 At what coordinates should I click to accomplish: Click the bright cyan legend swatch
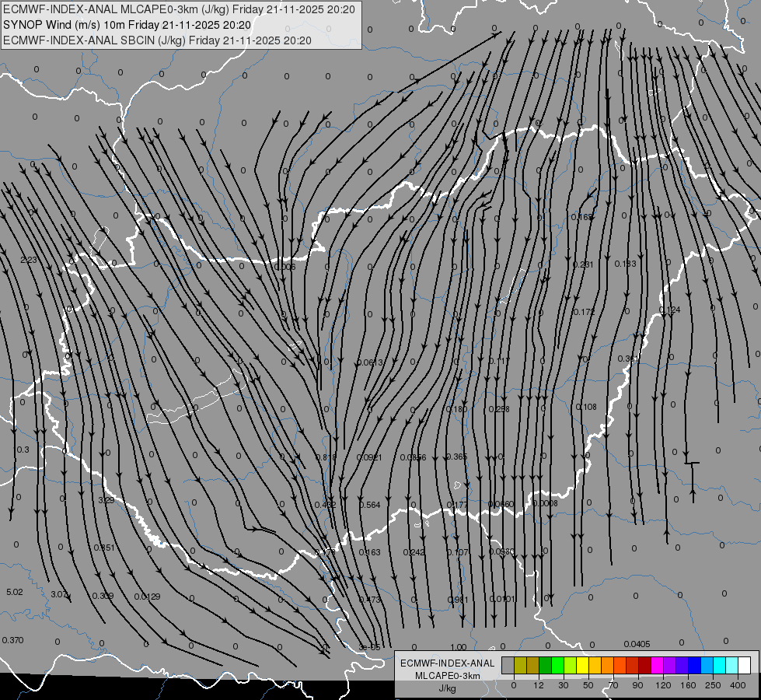(x=719, y=665)
